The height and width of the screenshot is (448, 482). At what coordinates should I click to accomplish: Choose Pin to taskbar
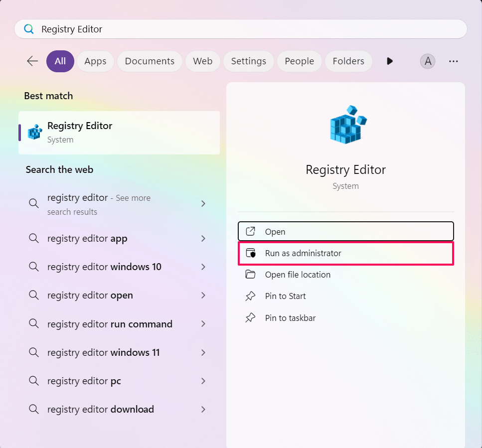click(290, 318)
